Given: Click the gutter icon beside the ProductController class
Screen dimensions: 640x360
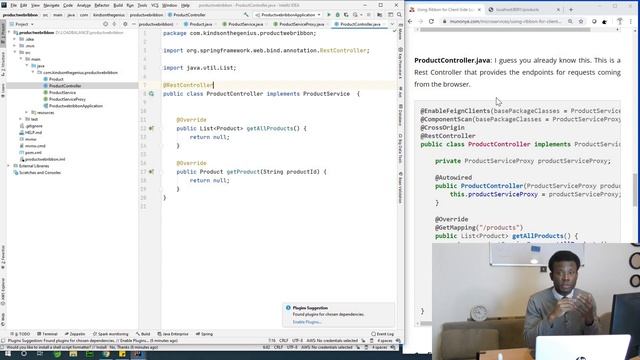Looking at the screenshot, I should 151,94.
